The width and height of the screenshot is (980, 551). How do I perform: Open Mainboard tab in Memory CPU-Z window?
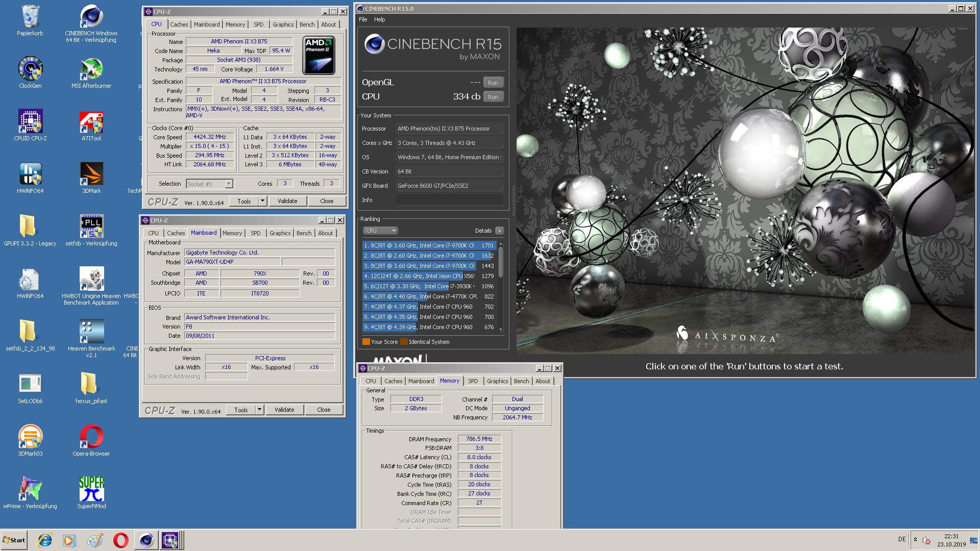tap(421, 381)
